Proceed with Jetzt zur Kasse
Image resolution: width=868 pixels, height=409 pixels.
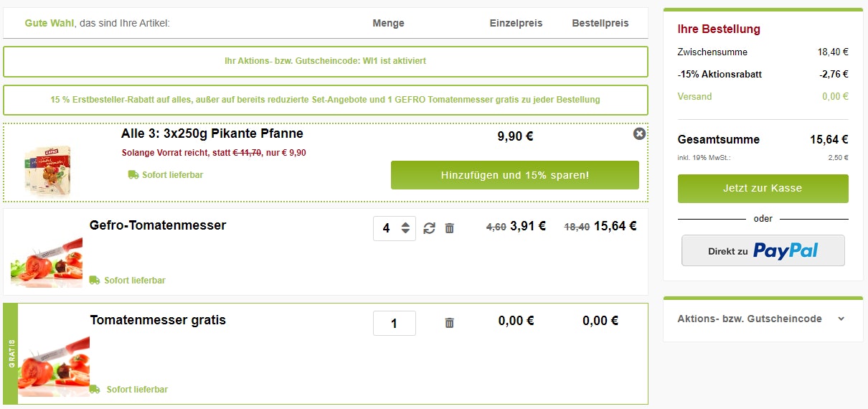point(763,189)
